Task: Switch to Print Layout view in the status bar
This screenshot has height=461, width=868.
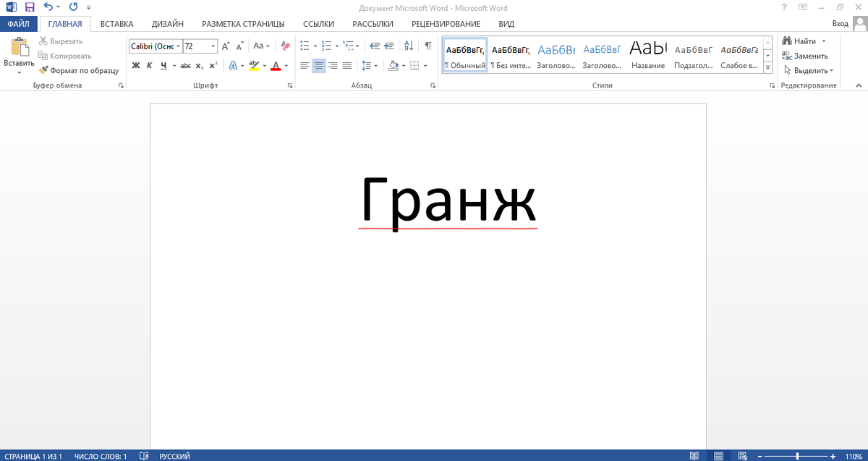Action: coord(718,456)
